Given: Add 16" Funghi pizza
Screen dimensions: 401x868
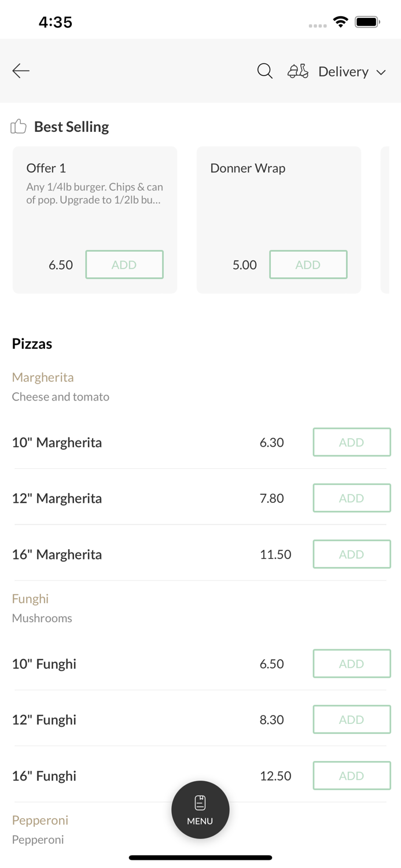Looking at the screenshot, I should tap(352, 776).
